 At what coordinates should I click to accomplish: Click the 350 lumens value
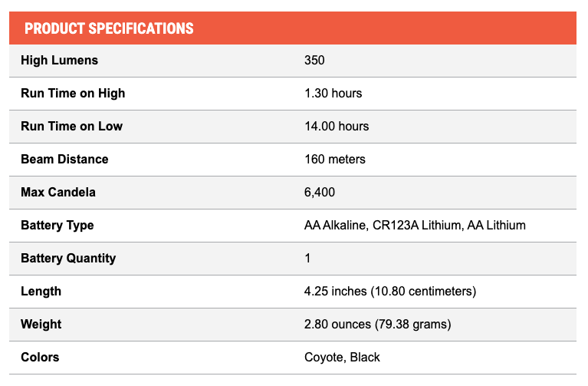pyautogui.click(x=315, y=61)
